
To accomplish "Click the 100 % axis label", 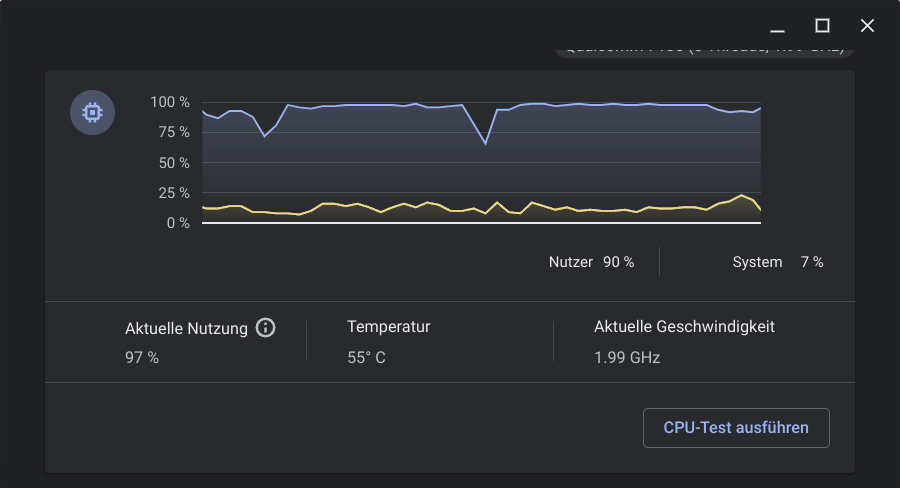I will (x=170, y=102).
